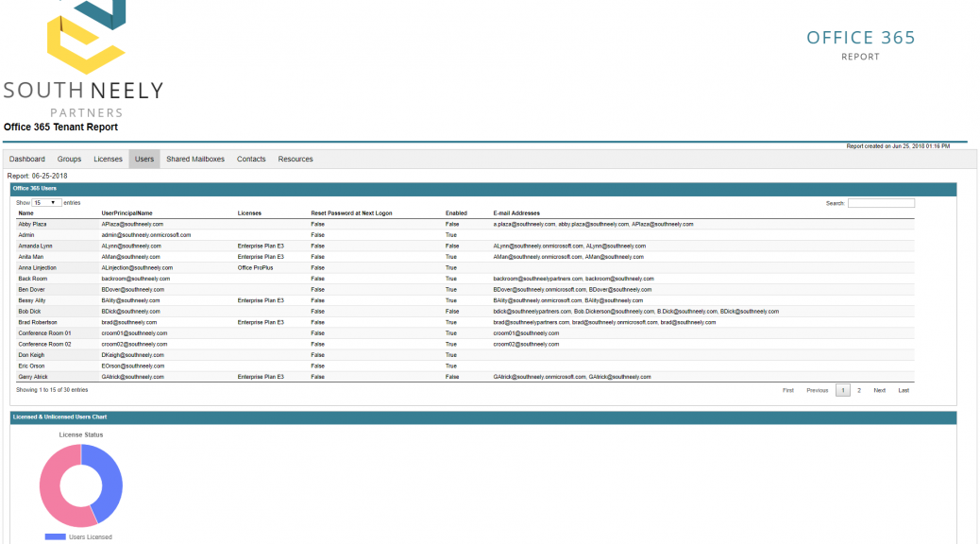Jump to page 2 of users
This screenshot has height=544, width=980.
tap(859, 390)
